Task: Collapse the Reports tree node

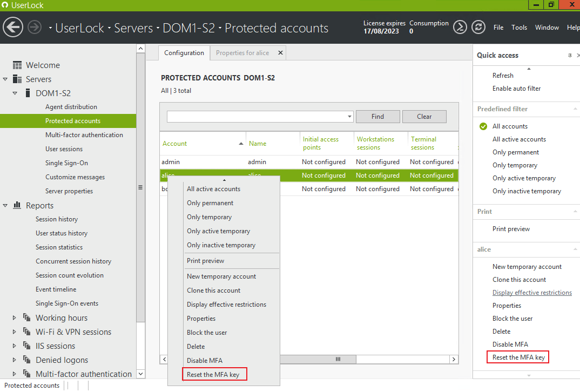Action: point(5,205)
